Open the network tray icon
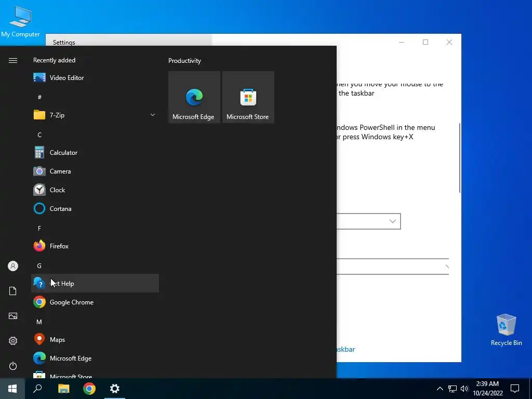This screenshot has width=532, height=399. pos(453,389)
